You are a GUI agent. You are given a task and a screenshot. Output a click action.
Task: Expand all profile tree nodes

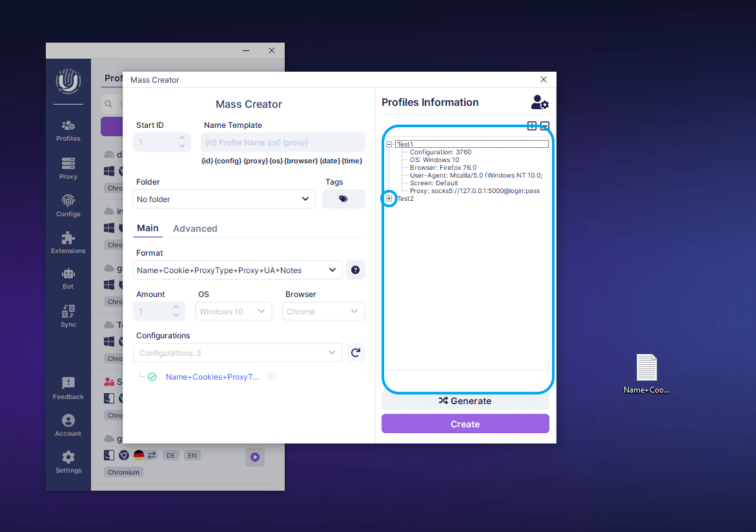[x=532, y=126]
